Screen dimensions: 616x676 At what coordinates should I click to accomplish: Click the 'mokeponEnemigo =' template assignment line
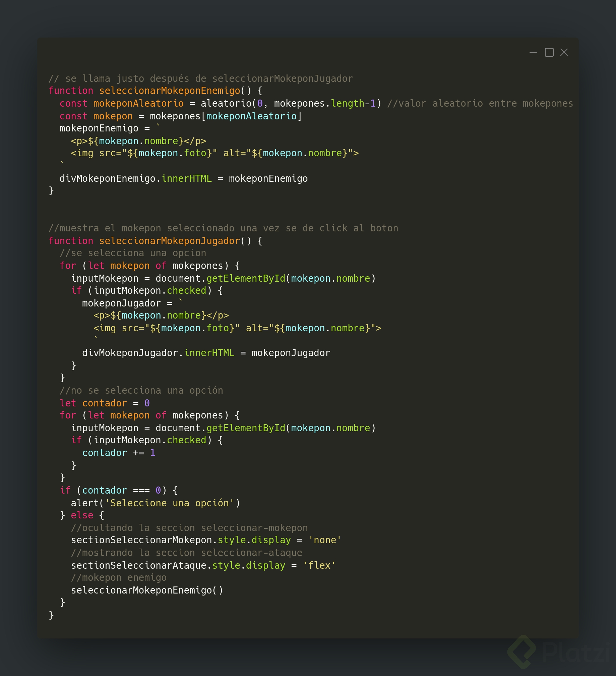110,128
